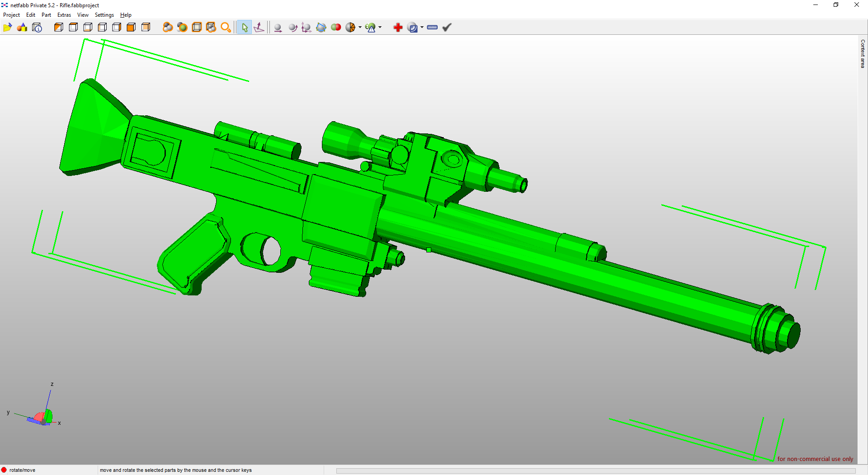
Task: Zoom to platform box icon
Action: pos(197,28)
